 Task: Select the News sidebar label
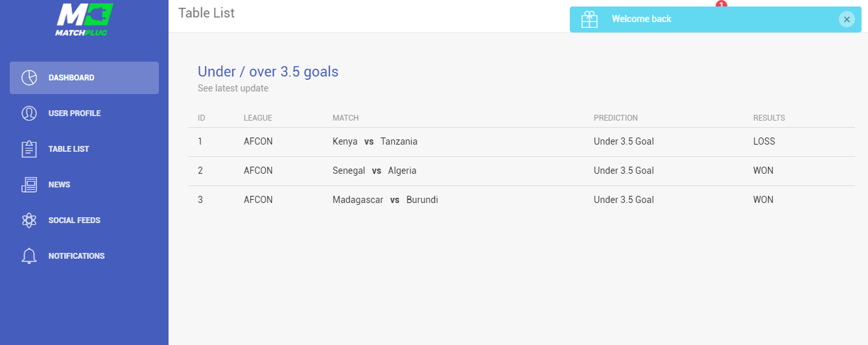(59, 185)
